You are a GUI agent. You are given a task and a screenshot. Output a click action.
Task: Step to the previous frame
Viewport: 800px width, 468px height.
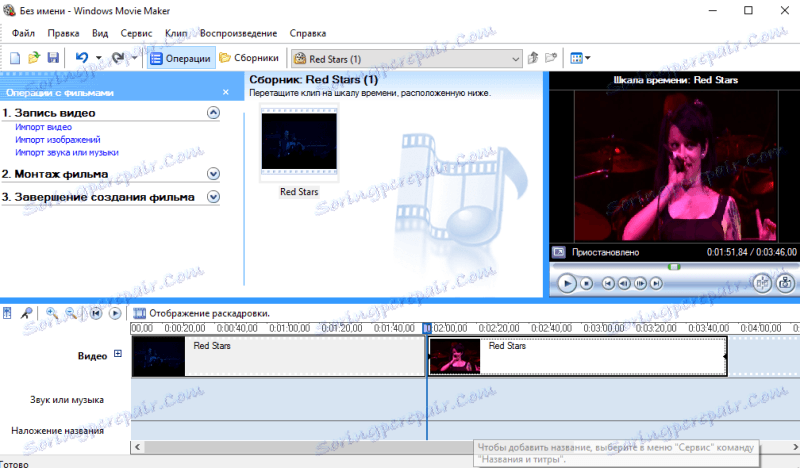(624, 283)
